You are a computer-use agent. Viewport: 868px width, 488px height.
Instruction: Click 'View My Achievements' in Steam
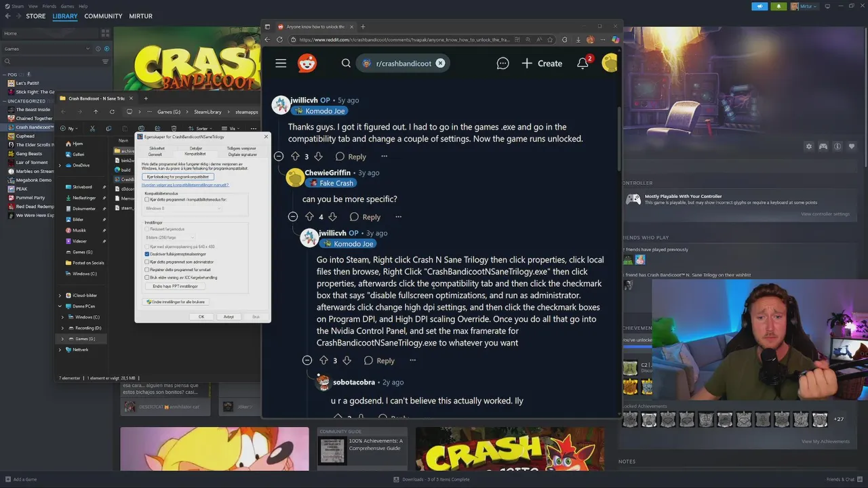(x=825, y=441)
